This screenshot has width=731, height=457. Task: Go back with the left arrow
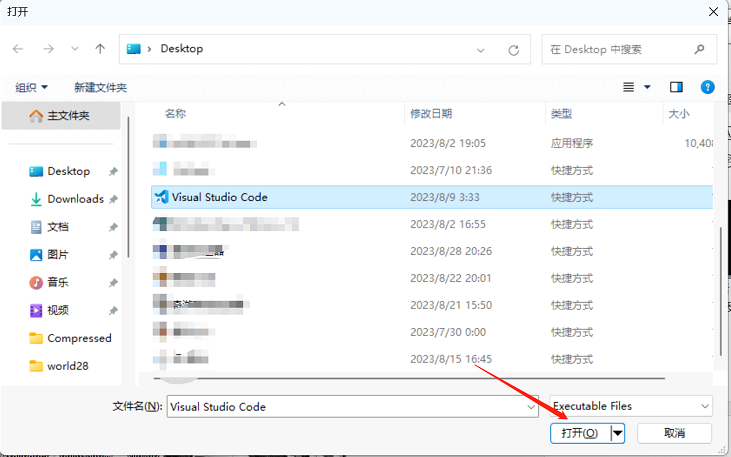[x=18, y=49]
